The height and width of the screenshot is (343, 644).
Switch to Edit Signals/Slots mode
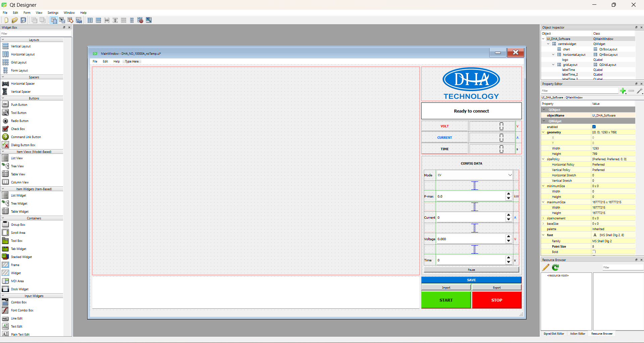tap(62, 20)
